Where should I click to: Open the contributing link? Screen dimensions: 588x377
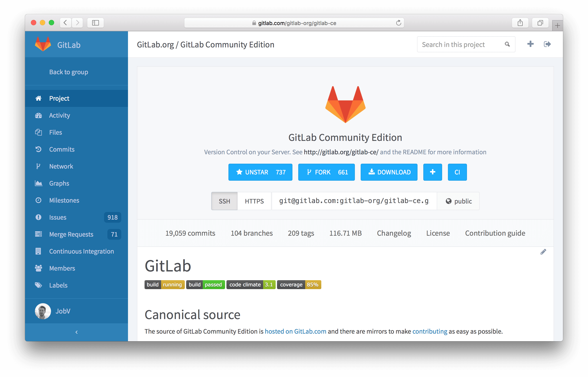click(x=430, y=331)
